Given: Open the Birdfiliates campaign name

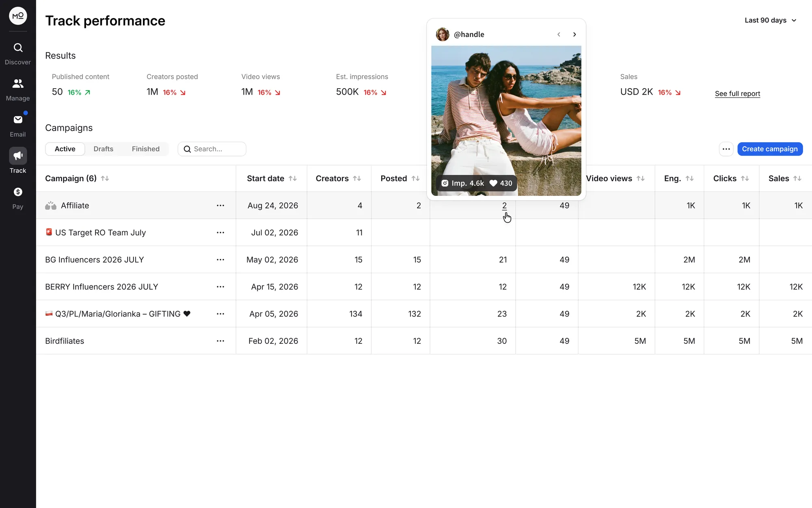Looking at the screenshot, I should (x=65, y=341).
